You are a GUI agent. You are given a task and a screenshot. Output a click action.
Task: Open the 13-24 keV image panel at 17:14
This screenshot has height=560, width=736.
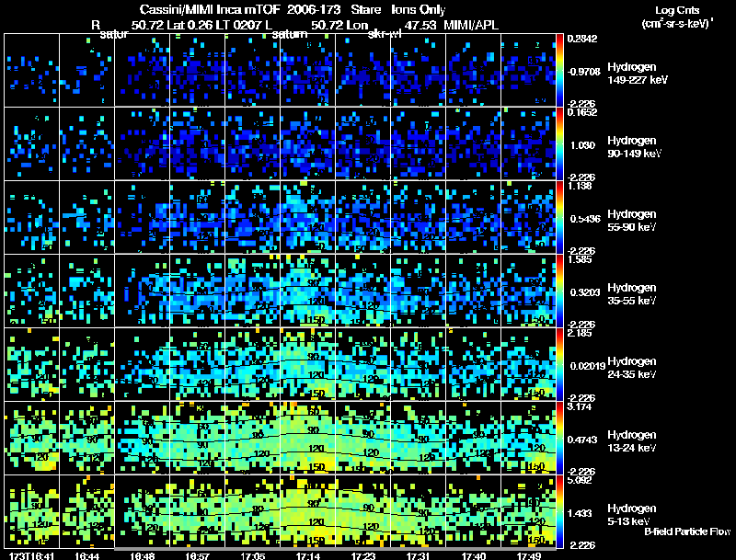pos(308,438)
